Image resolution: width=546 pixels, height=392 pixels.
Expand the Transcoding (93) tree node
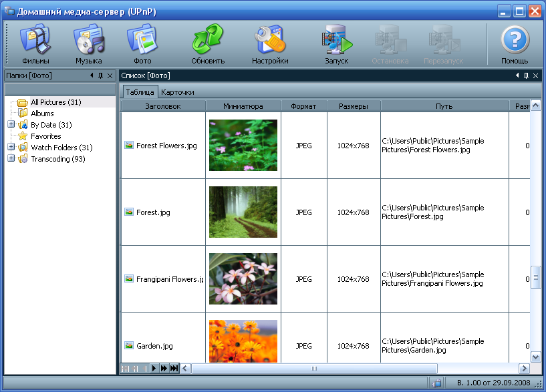(x=11, y=158)
